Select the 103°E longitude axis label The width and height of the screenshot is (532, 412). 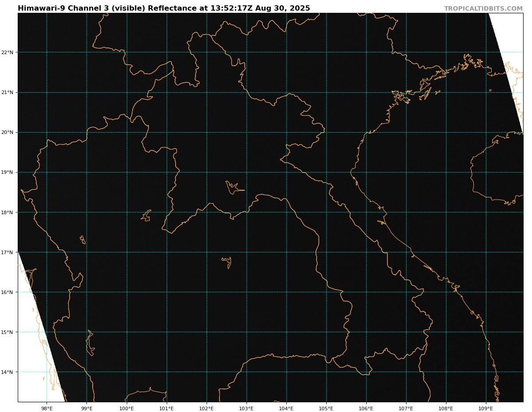(x=246, y=408)
